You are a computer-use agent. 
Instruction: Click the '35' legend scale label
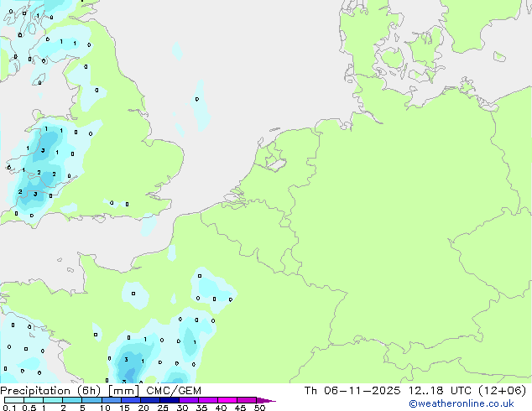click(201, 408)
